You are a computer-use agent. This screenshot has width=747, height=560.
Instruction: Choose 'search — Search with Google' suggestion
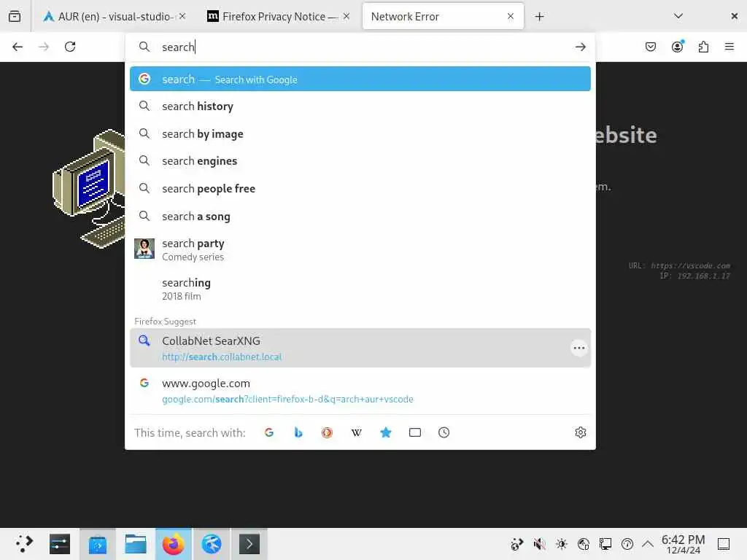pyautogui.click(x=360, y=79)
